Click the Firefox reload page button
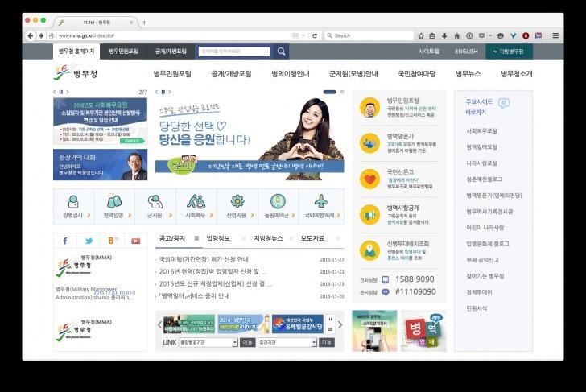586x392 pixels. coord(314,35)
